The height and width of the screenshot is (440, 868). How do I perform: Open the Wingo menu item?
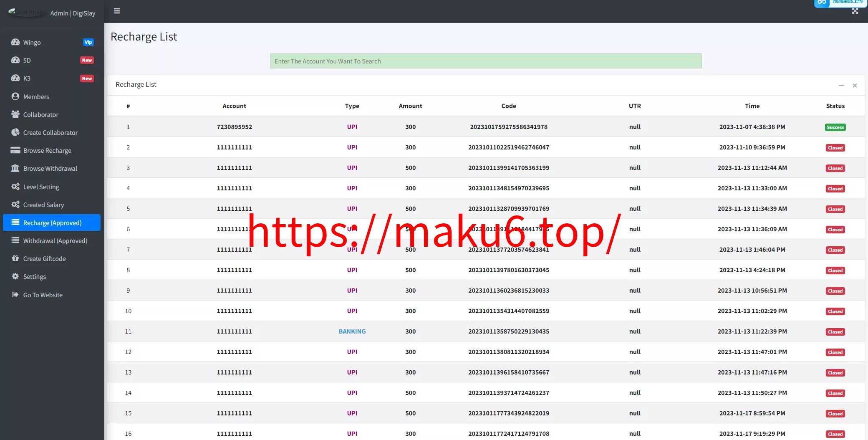tap(52, 42)
